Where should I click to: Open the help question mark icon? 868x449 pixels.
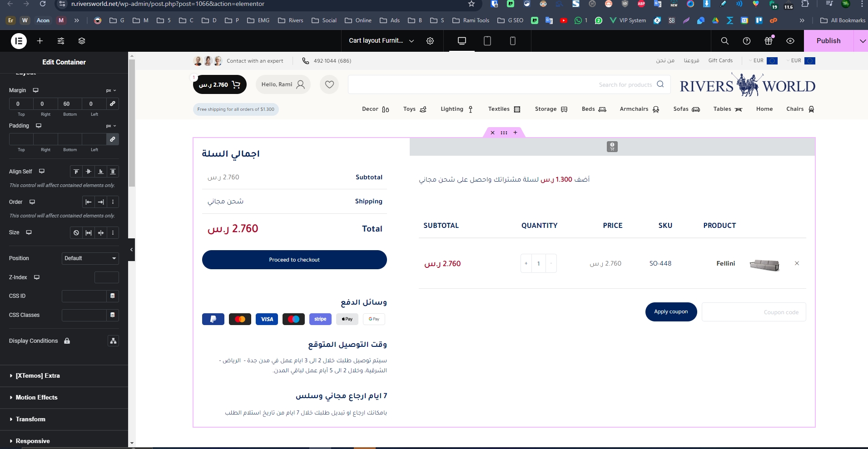click(747, 41)
